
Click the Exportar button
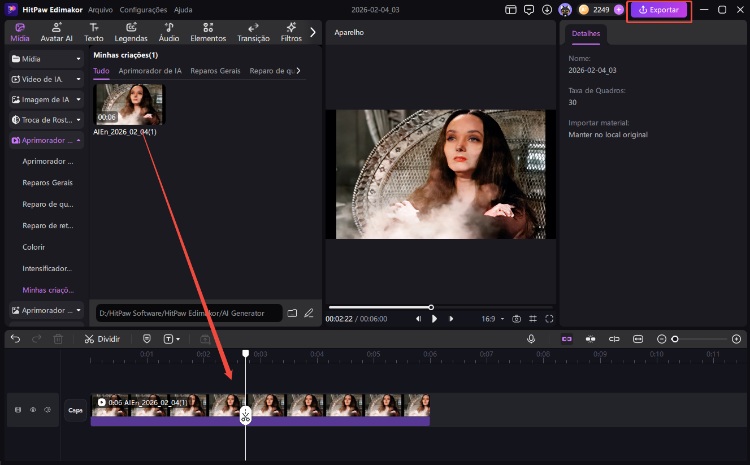tap(659, 10)
